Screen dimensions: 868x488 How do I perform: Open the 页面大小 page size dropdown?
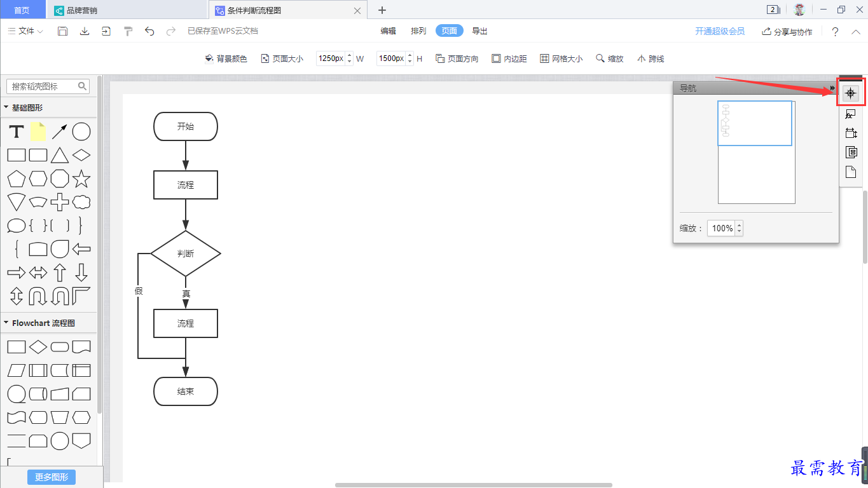tap(282, 58)
